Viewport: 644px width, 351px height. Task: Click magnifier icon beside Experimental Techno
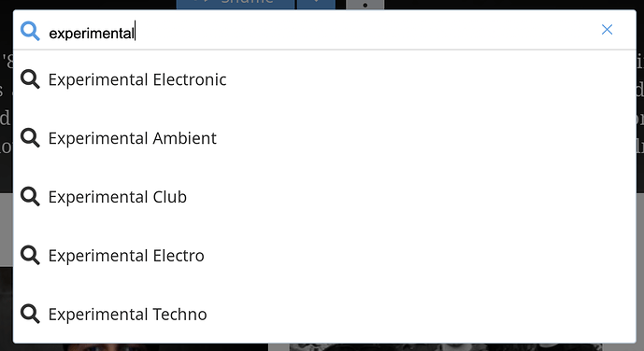click(x=31, y=314)
